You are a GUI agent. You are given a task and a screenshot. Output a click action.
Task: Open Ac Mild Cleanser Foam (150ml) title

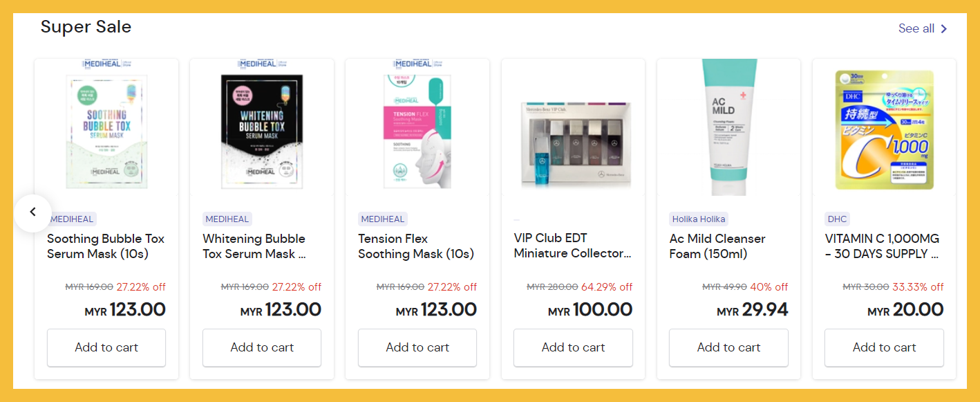point(717,246)
